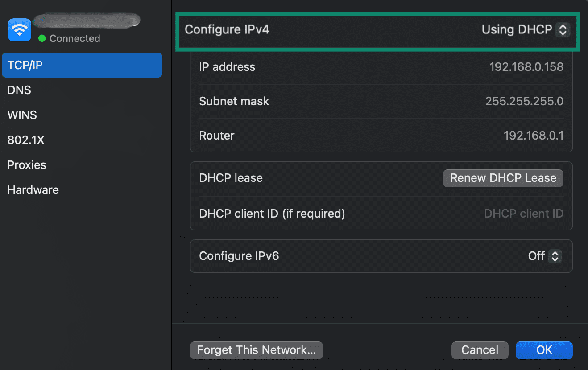The image size is (588, 370).
Task: Click the DHCP client ID field
Action: click(524, 214)
